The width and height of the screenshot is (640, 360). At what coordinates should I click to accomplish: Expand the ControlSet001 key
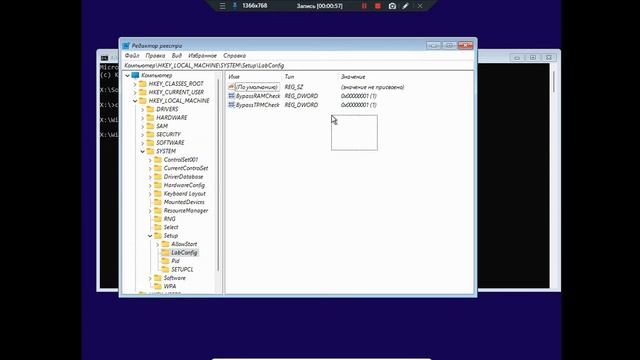coord(150,160)
